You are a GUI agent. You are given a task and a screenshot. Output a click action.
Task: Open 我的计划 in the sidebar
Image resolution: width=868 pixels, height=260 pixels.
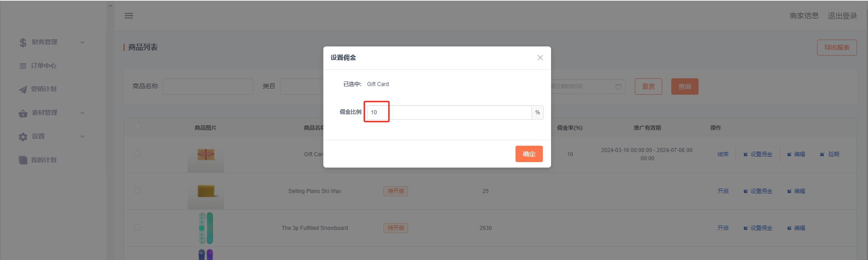(x=44, y=160)
